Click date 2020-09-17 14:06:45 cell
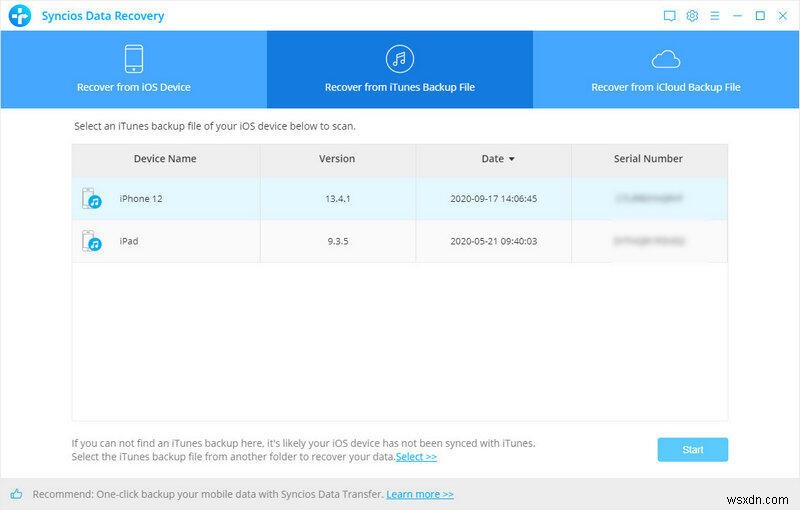Image resolution: width=800 pixels, height=510 pixels. (x=493, y=199)
